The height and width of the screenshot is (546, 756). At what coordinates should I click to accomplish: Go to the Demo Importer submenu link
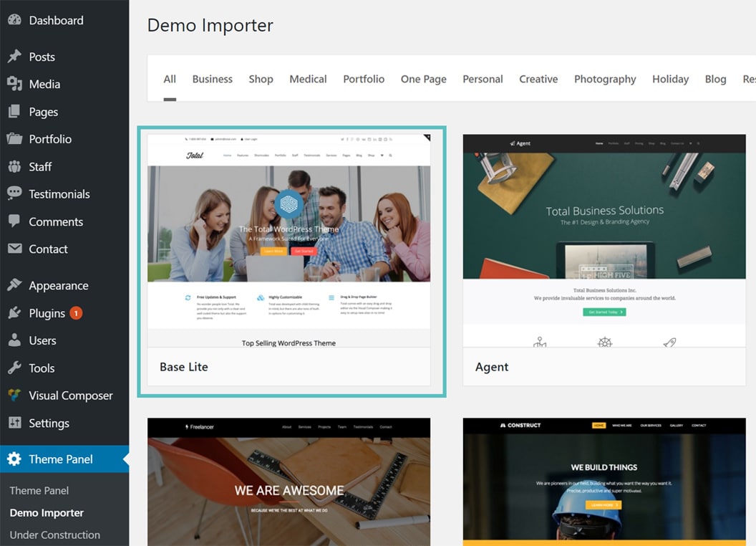(47, 512)
